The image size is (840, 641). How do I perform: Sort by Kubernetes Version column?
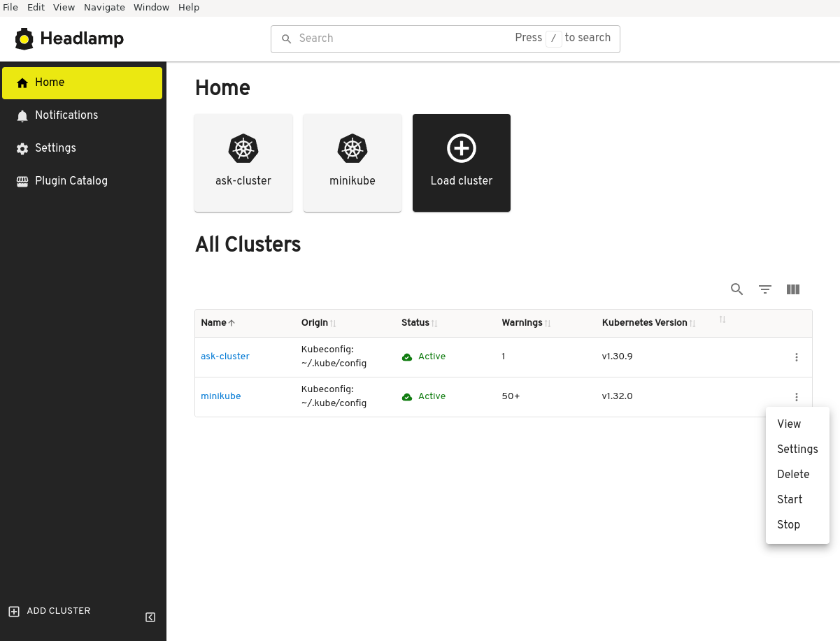coord(649,323)
